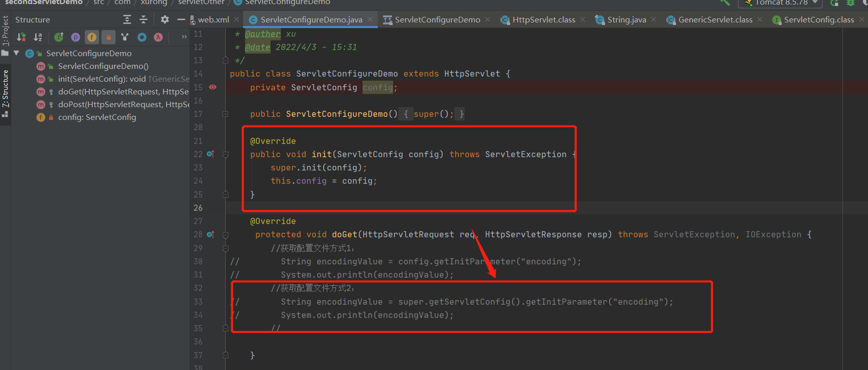Switch to GenericServlet.class editor tab
Image resolution: width=868 pixels, height=370 pixels.
coord(715,19)
